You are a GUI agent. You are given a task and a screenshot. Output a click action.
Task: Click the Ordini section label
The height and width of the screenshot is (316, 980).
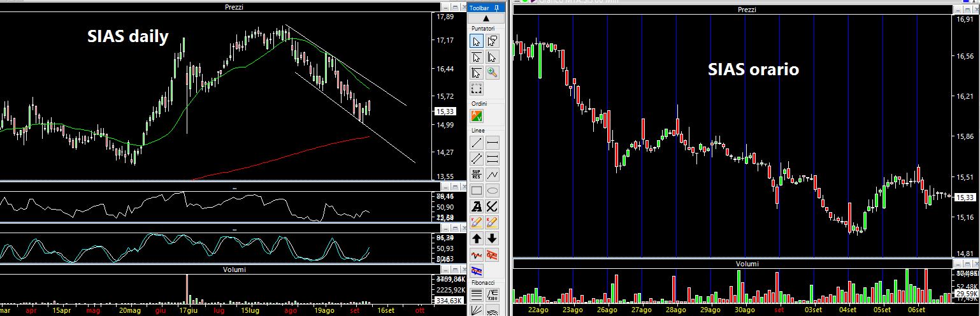pyautogui.click(x=479, y=103)
